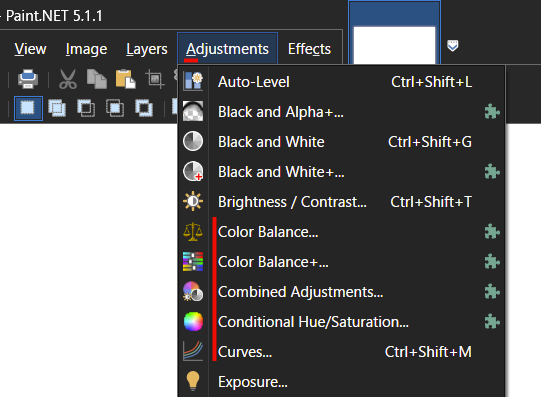Click plugin puzzle icon beside Black and Alpha+

click(x=492, y=112)
